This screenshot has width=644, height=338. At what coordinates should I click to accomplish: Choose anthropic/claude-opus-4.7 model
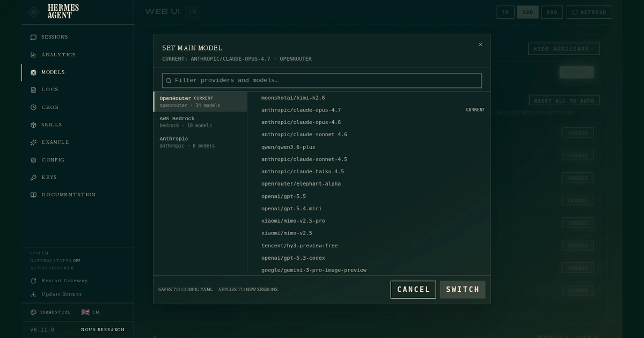coord(369,110)
